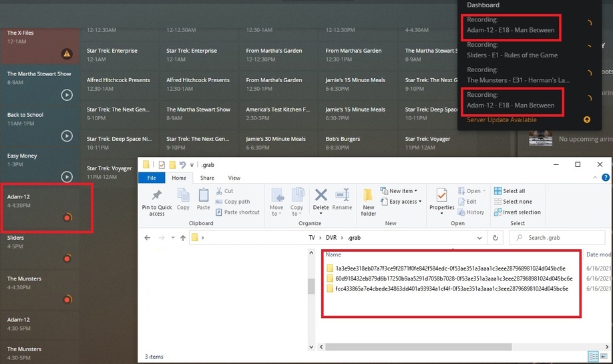Click Copy path in the ribbon

point(232,201)
